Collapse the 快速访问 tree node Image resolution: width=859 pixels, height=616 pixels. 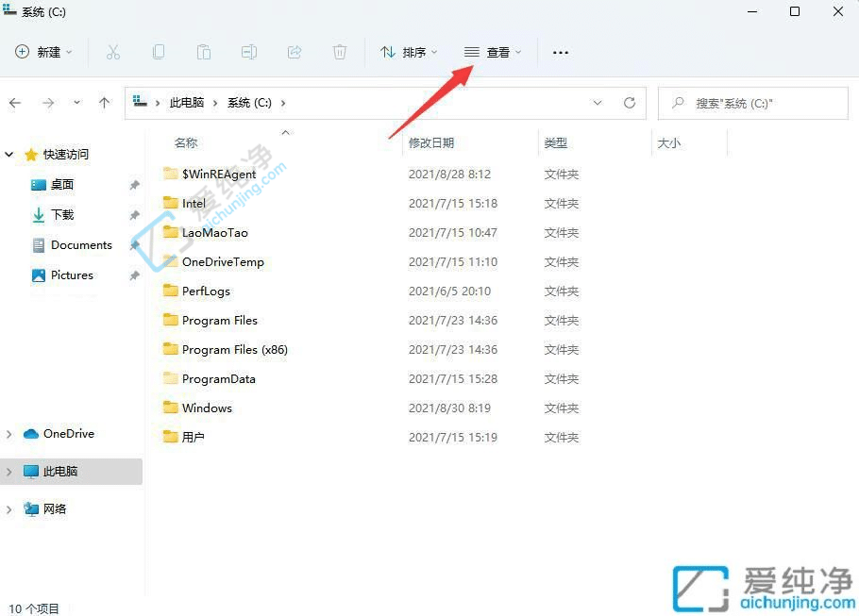[x=8, y=155]
